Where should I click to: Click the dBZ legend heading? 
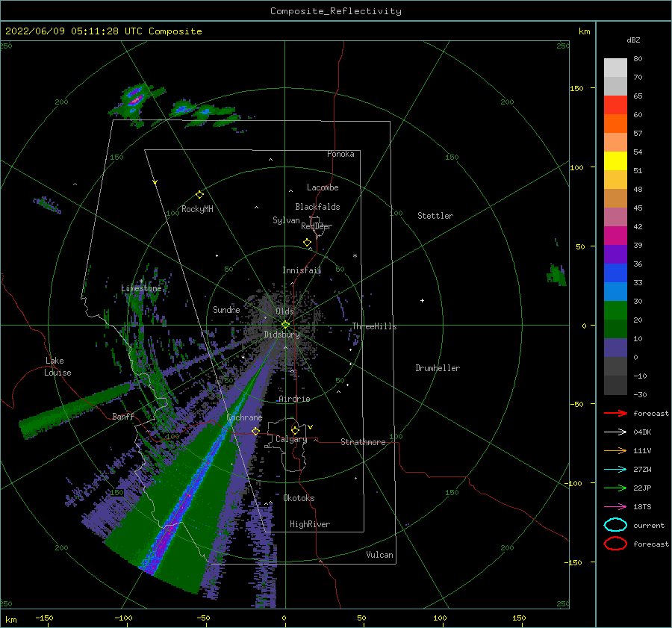pyautogui.click(x=633, y=40)
